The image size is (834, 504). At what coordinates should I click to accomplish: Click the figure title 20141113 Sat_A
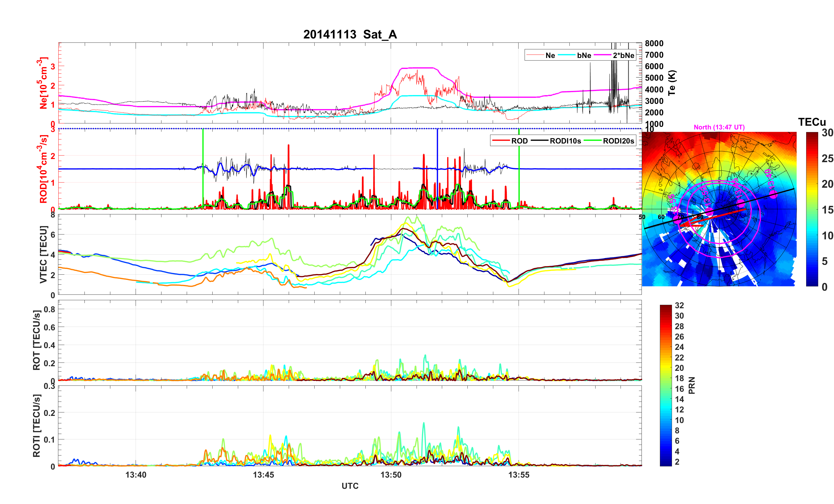(x=350, y=34)
